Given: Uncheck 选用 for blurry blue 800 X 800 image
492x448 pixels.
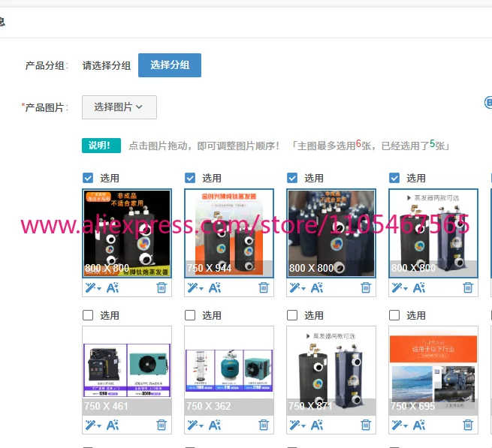Looking at the screenshot, I should (292, 178).
